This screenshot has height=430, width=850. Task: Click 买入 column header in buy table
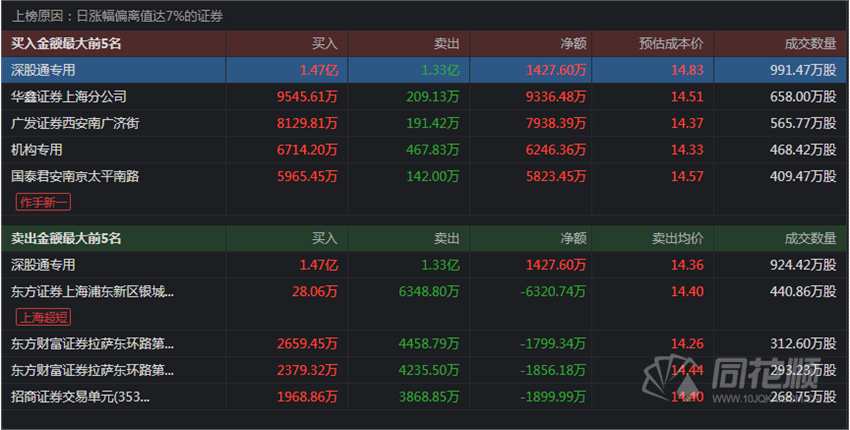tap(325, 43)
